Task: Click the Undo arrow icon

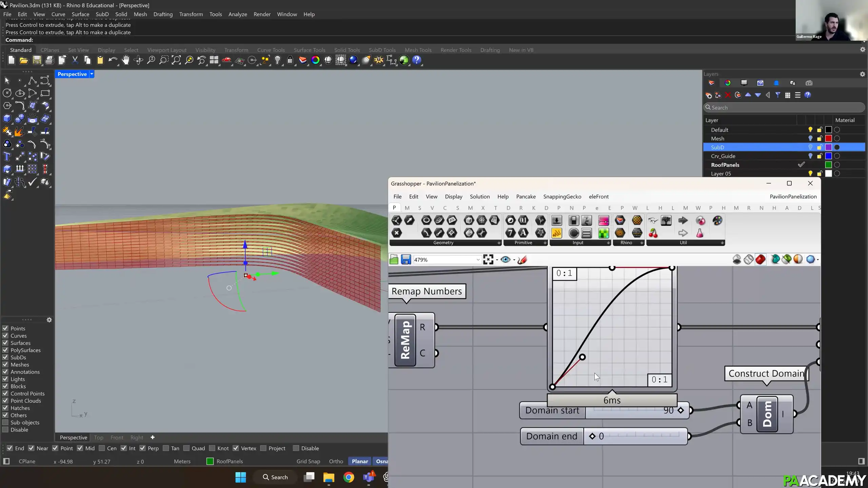Action: (113, 60)
